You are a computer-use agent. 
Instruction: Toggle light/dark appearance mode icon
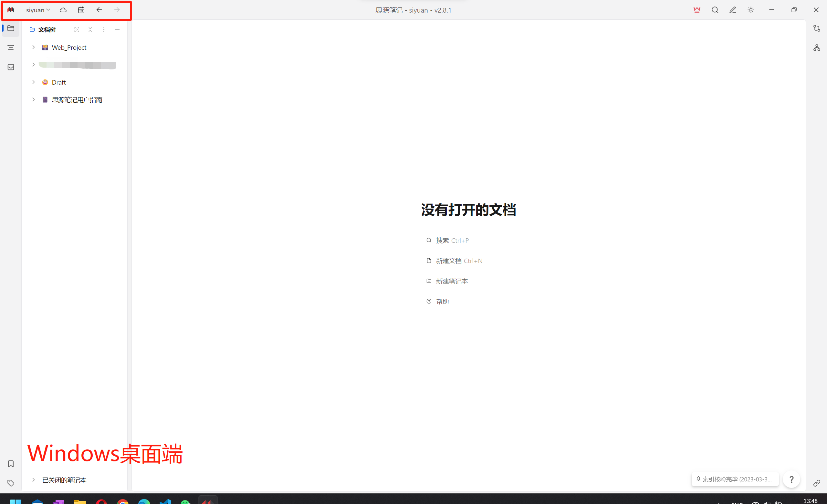click(751, 10)
